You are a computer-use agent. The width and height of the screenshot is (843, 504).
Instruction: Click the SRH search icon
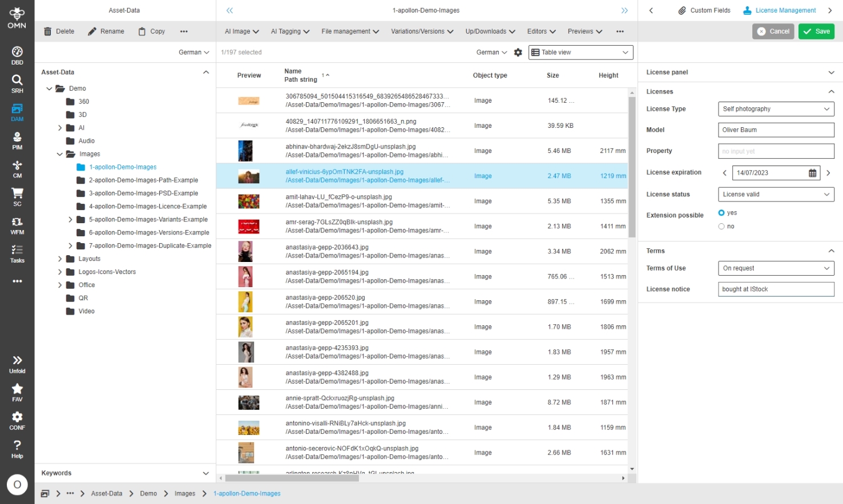[17, 83]
